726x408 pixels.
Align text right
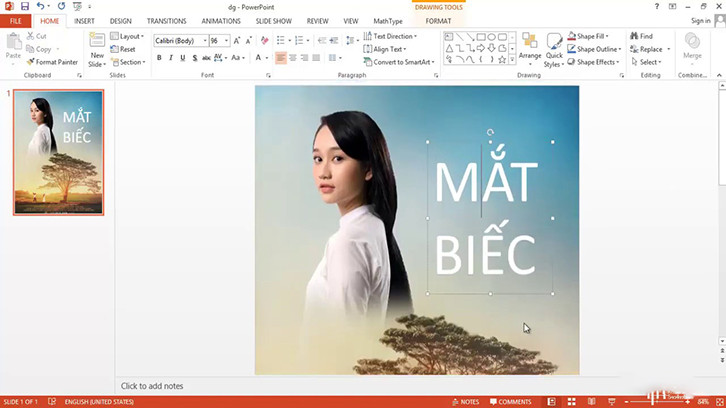click(x=304, y=58)
